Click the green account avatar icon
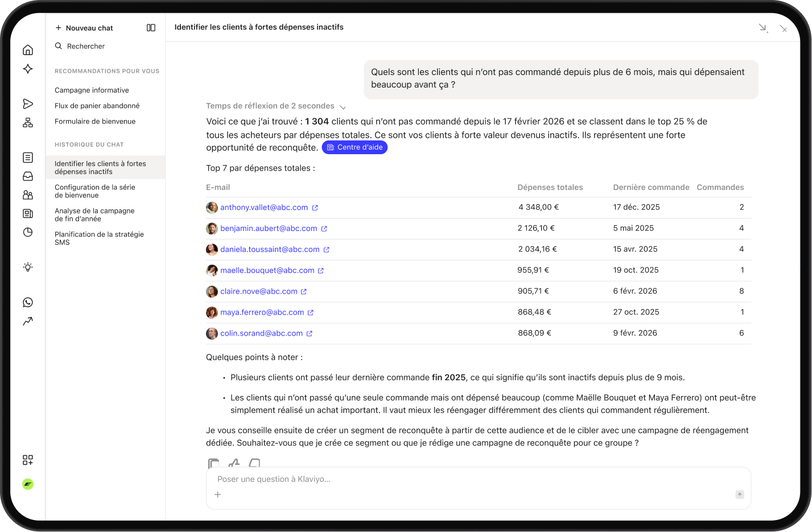The height and width of the screenshot is (532, 812). [28, 484]
